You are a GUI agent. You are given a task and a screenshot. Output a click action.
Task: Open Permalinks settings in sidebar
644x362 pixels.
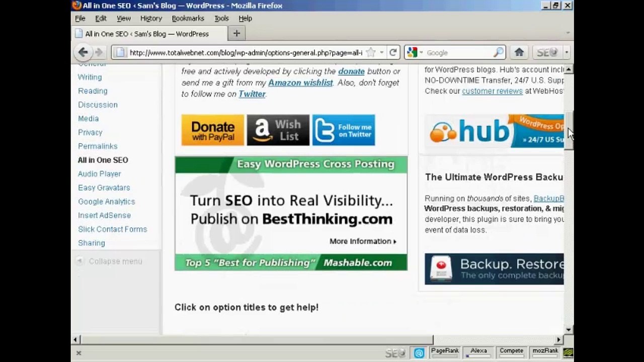98,146
